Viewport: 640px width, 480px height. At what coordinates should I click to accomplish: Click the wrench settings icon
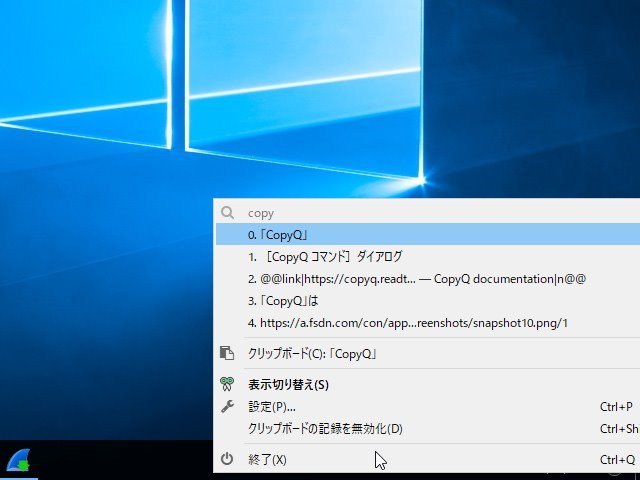coord(227,406)
